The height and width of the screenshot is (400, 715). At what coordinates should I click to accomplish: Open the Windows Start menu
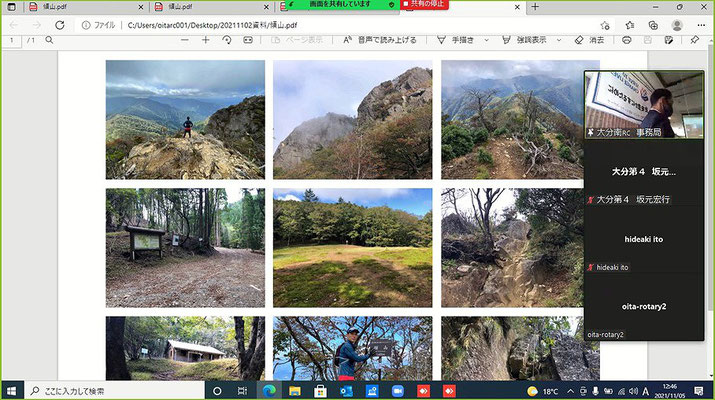pos(12,391)
